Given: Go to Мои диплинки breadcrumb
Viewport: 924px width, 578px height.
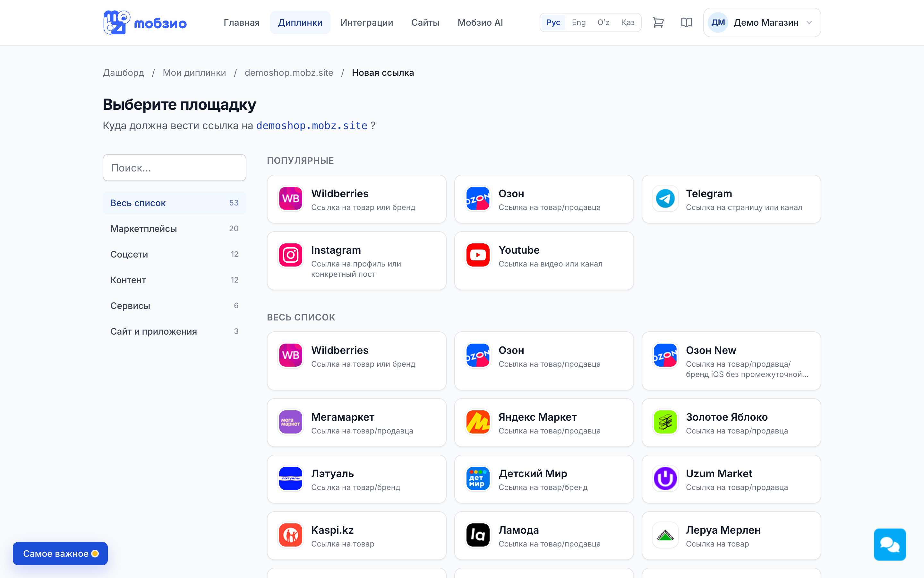Looking at the screenshot, I should 194,73.
